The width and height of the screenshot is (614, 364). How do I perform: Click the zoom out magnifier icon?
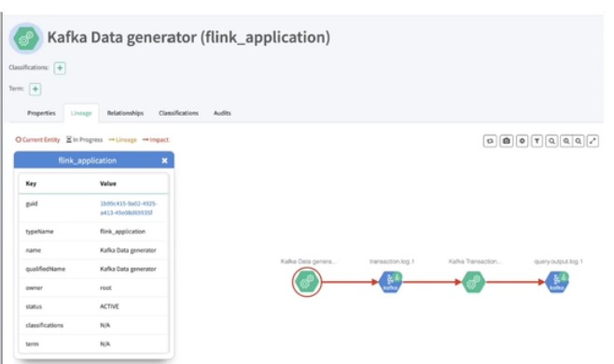[579, 141]
